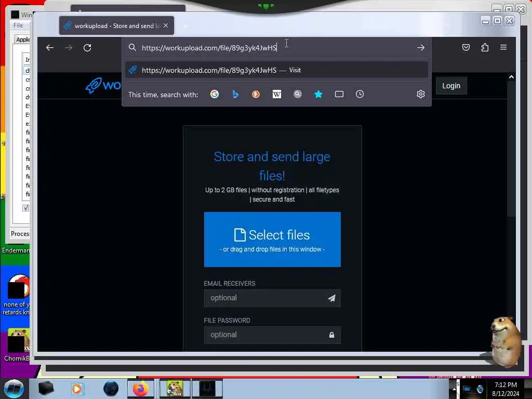
Task: Click the lock icon in File Password field
Action: [331, 335]
